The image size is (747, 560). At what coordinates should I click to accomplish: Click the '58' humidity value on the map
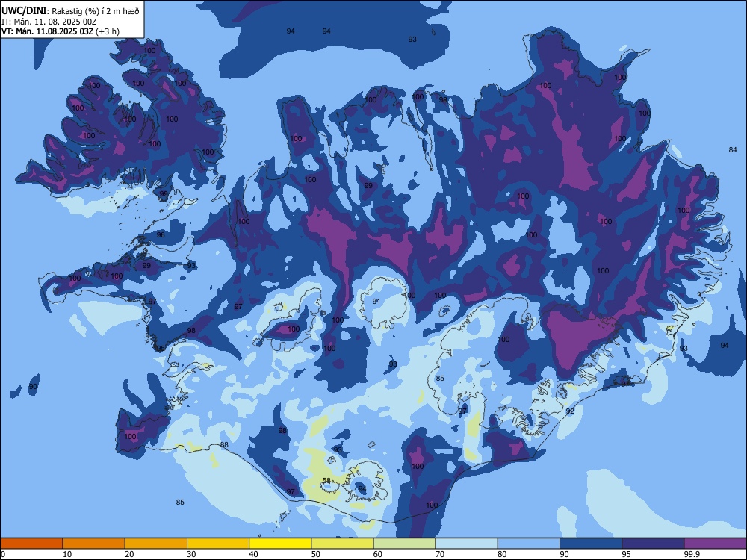point(327,480)
